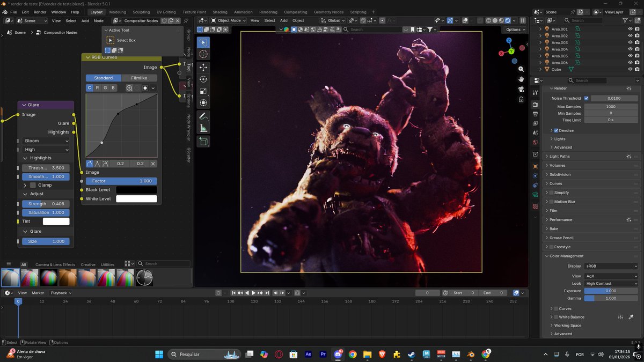Open the Output properties tab icon
The image size is (644, 362).
(535, 114)
